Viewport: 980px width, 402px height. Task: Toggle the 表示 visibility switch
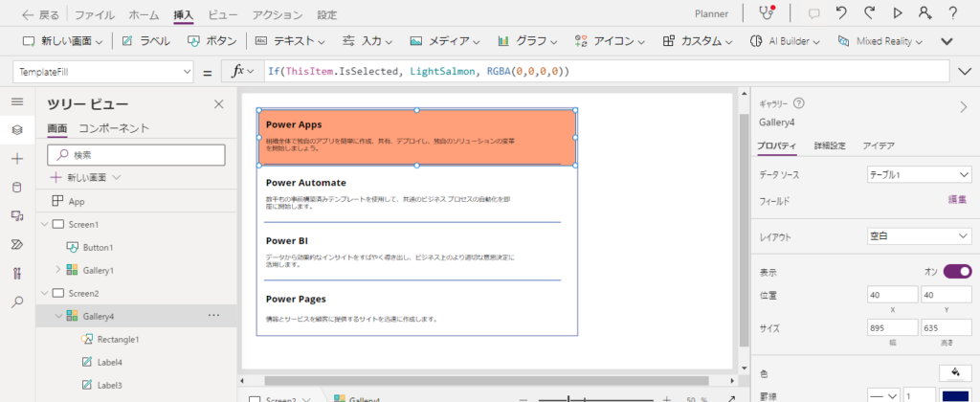point(957,271)
